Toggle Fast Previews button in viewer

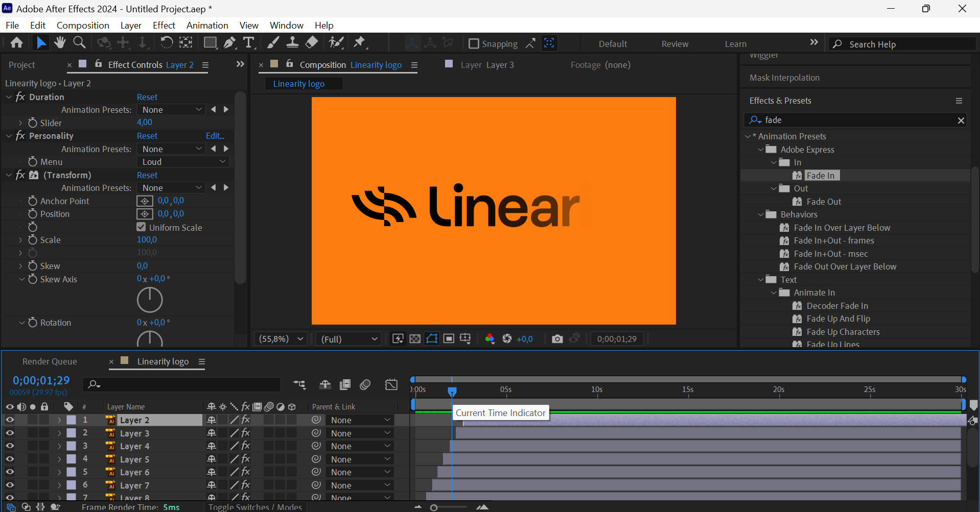coord(398,339)
